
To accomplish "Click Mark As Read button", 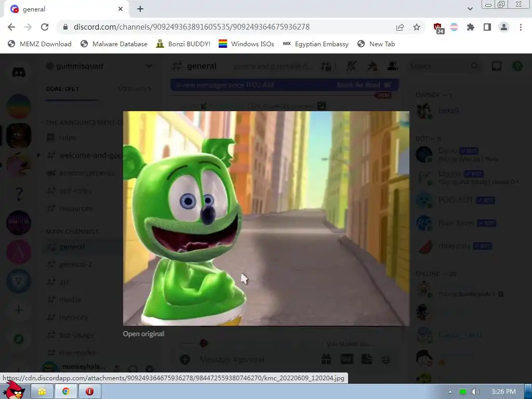I will (364, 85).
